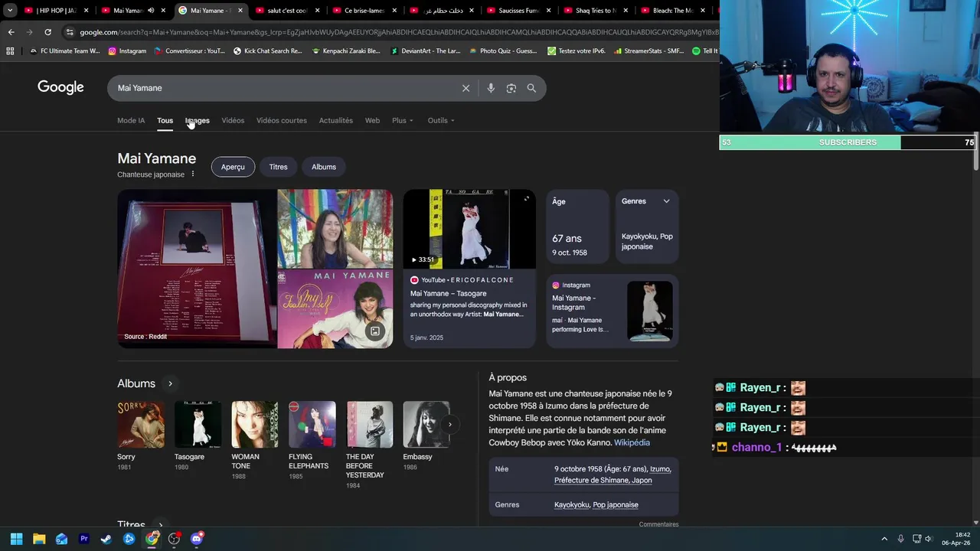Open the system tray volume icon
The width and height of the screenshot is (980, 551).
pyautogui.click(x=929, y=539)
